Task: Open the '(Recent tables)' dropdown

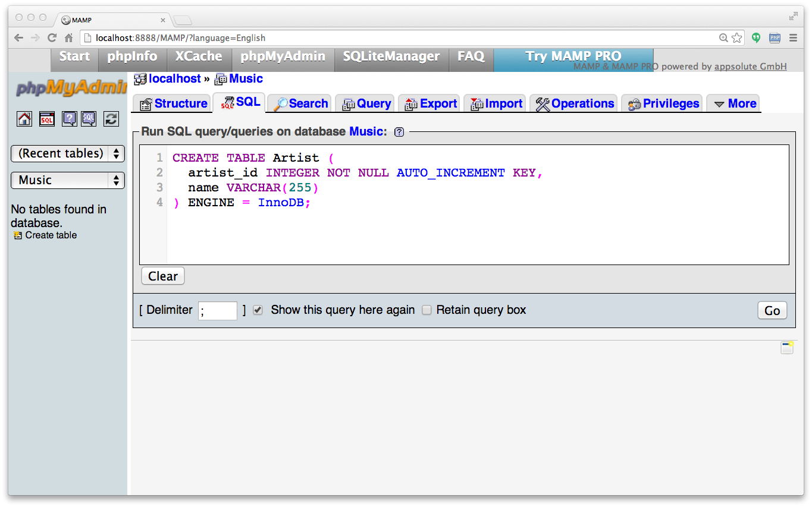Action: 68,153
